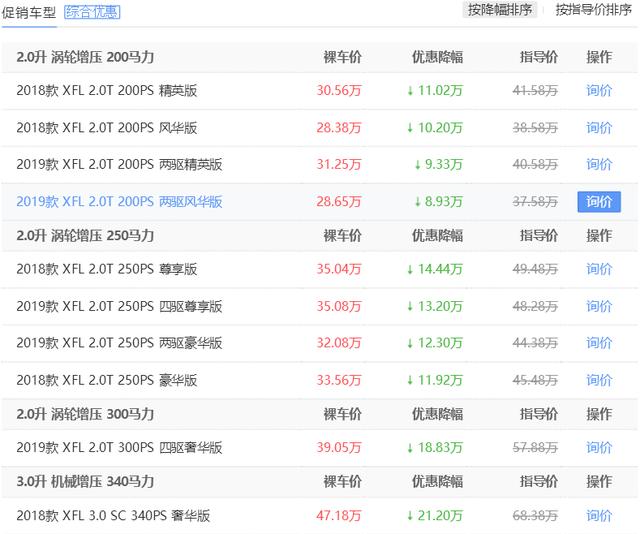Click 询价 for 2019款 300PS 四驱奢华版
The height and width of the screenshot is (534, 640).
click(599, 448)
